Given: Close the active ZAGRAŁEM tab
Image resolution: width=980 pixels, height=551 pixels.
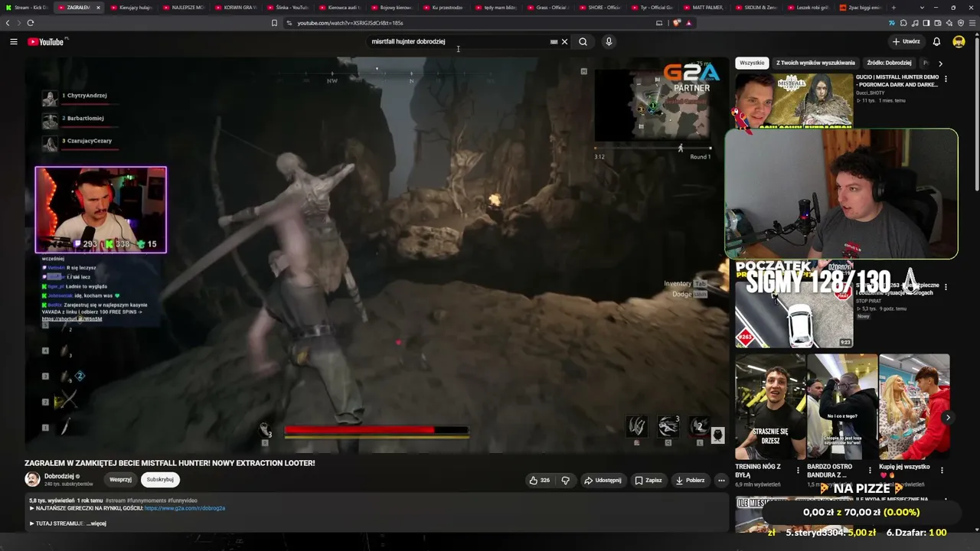Looking at the screenshot, I should pyautogui.click(x=98, y=8).
